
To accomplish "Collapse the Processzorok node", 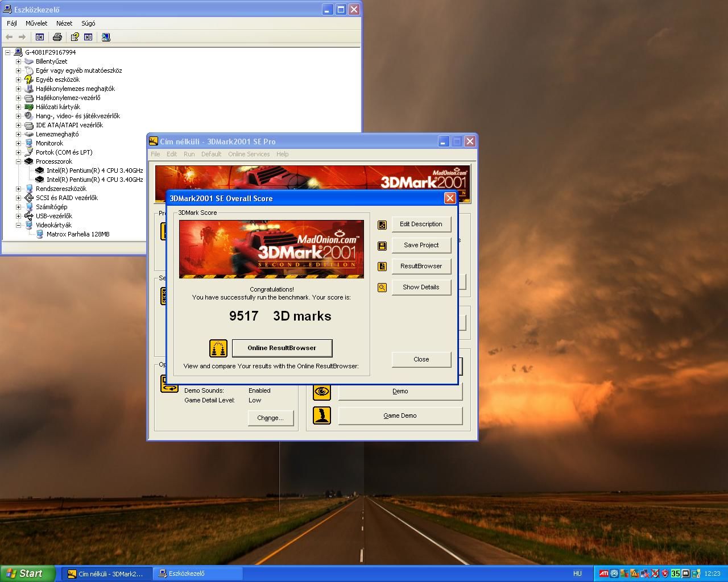I will [x=18, y=161].
